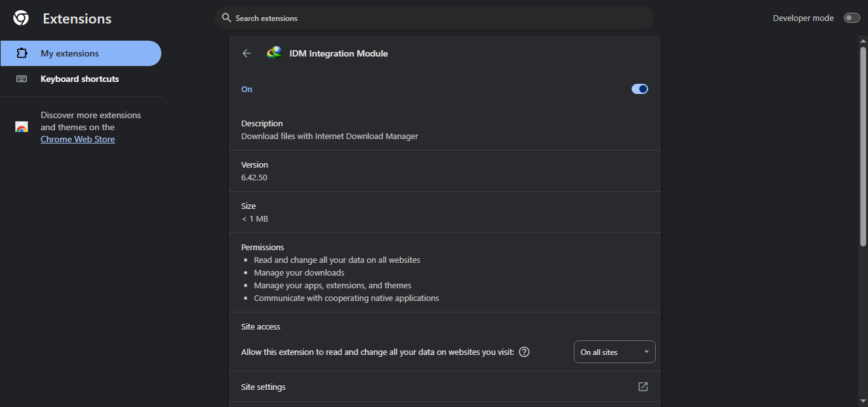Click the magnifying glass search icon
This screenshot has height=407, width=868.
tap(226, 18)
